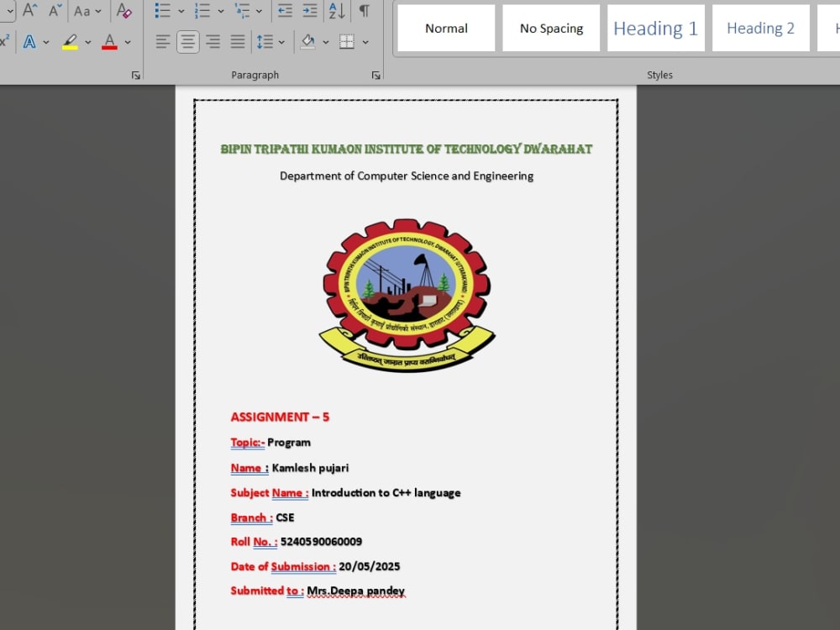840x630 pixels.
Task: Toggle show paragraph marks
Action: pos(365,11)
